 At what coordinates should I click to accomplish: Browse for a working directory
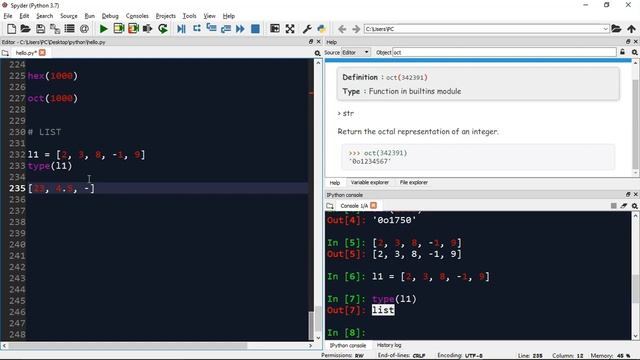(x=616, y=29)
